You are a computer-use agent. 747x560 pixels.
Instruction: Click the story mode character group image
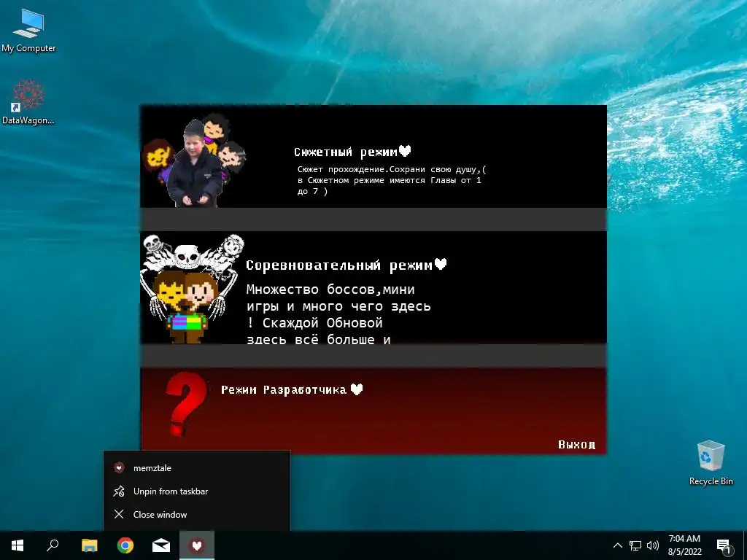[x=194, y=160]
